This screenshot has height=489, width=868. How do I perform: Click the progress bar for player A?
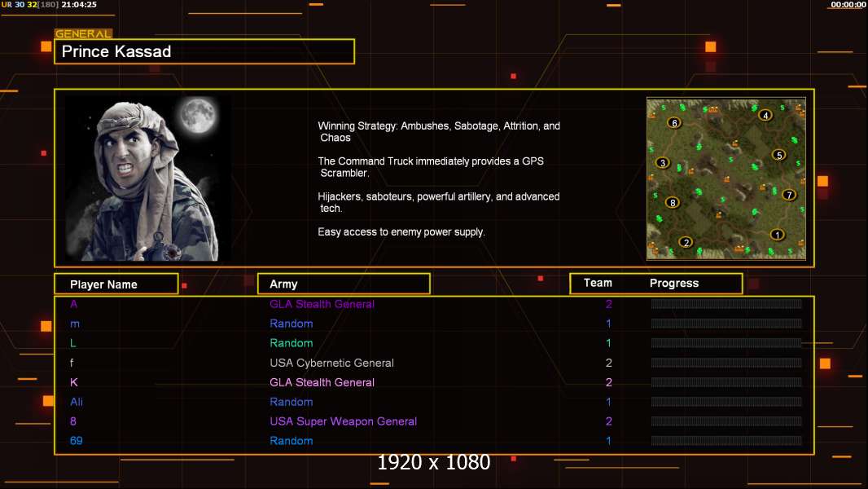726,303
